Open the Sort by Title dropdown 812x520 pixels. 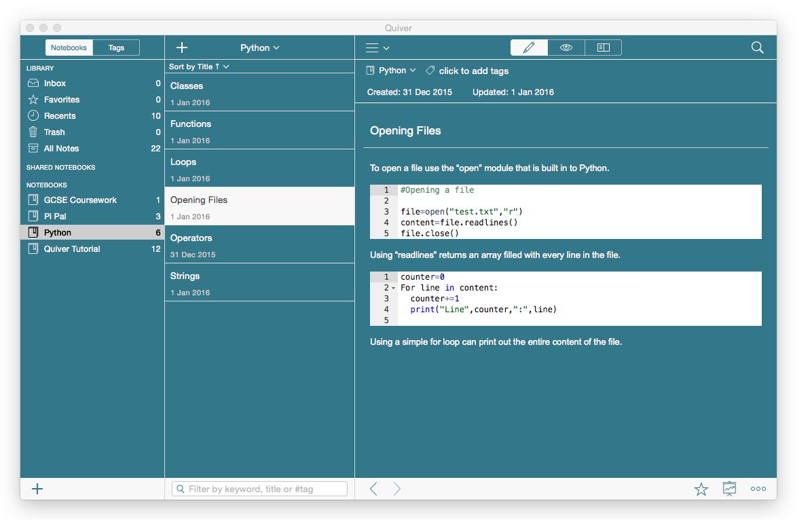pos(199,67)
